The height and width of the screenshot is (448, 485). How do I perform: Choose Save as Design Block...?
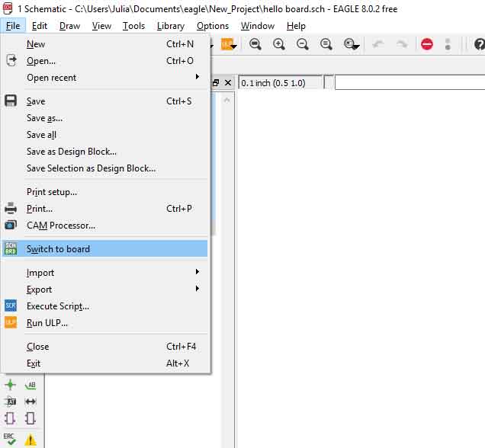pos(105,152)
